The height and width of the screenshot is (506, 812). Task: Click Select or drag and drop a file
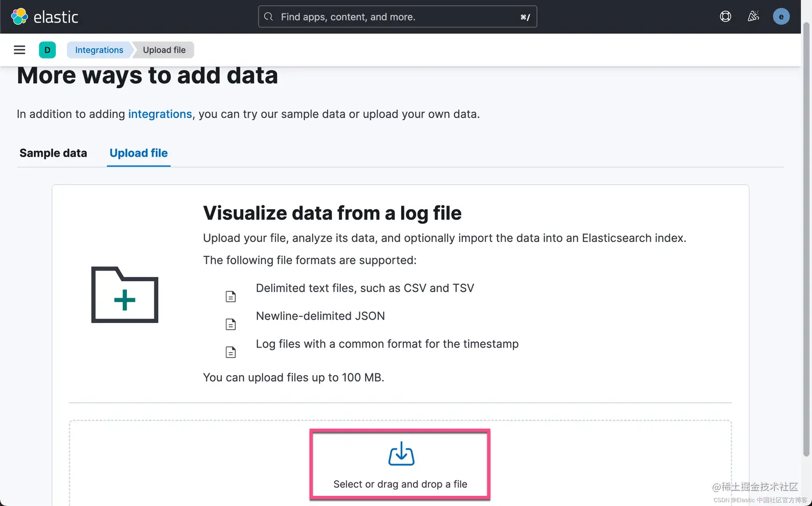click(400, 484)
